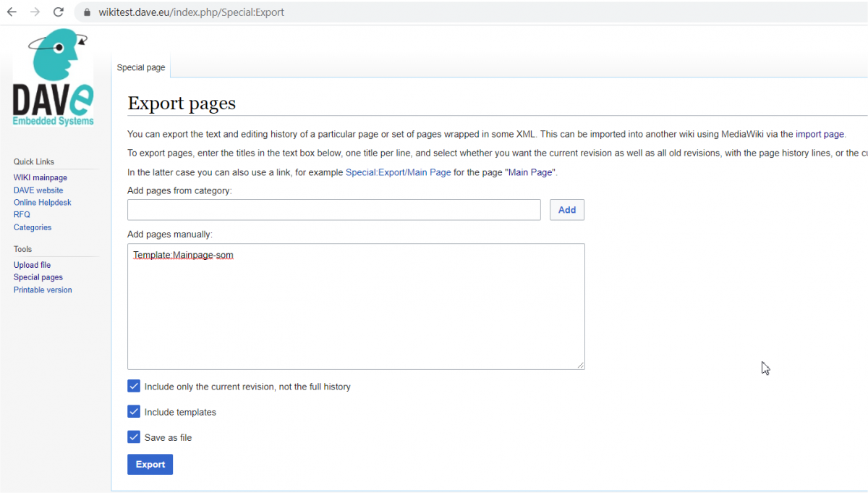Reload the page with refresh icon
868x493 pixels.
click(59, 12)
